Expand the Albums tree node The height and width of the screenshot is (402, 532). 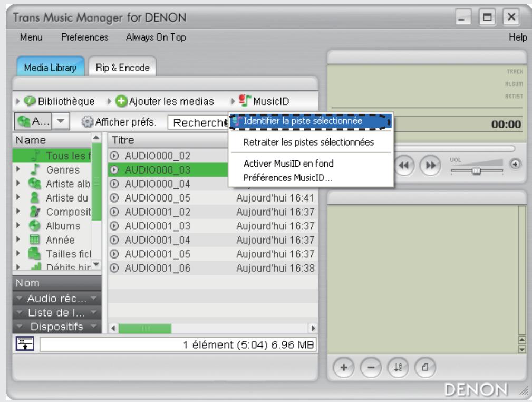click(18, 225)
